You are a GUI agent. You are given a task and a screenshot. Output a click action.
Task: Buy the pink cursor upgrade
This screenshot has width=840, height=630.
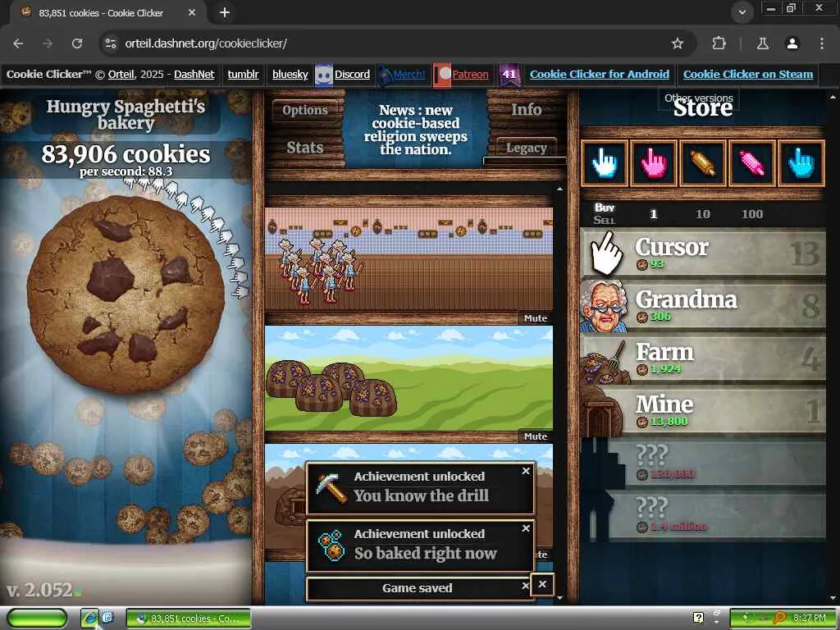[x=654, y=163]
